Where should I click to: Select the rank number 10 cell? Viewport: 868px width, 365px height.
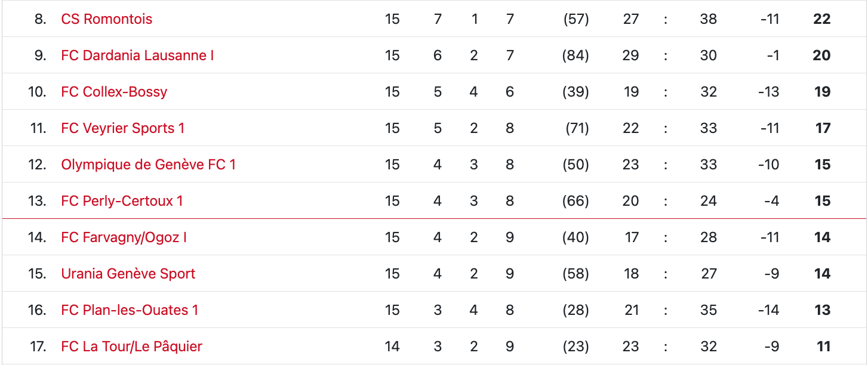(x=37, y=92)
